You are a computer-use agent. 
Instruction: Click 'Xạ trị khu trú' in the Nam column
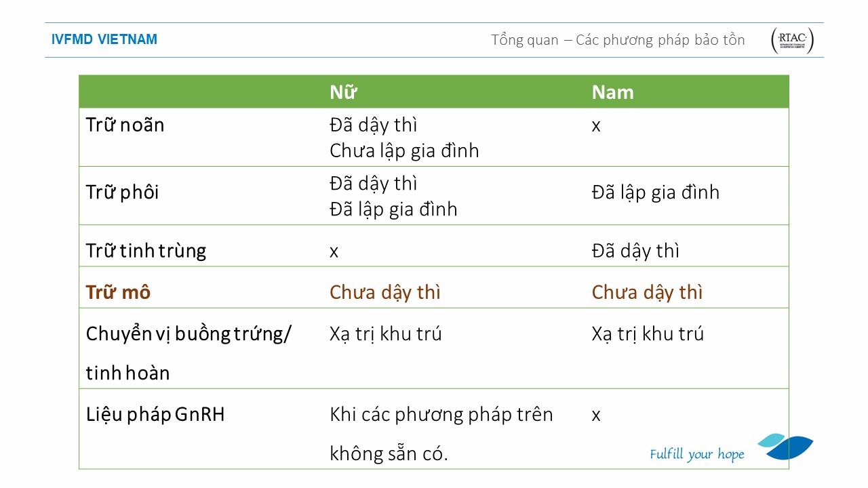647,333
